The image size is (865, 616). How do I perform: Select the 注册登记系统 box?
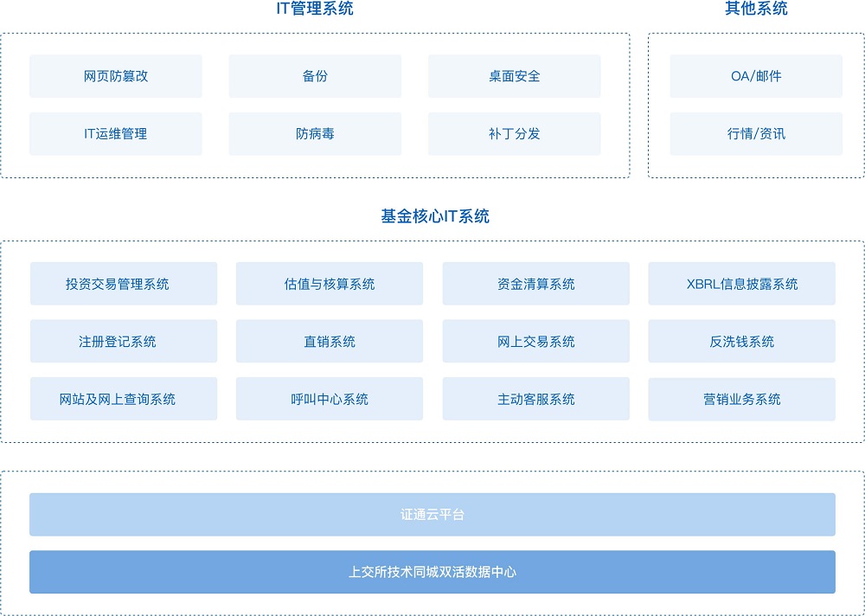pos(124,342)
